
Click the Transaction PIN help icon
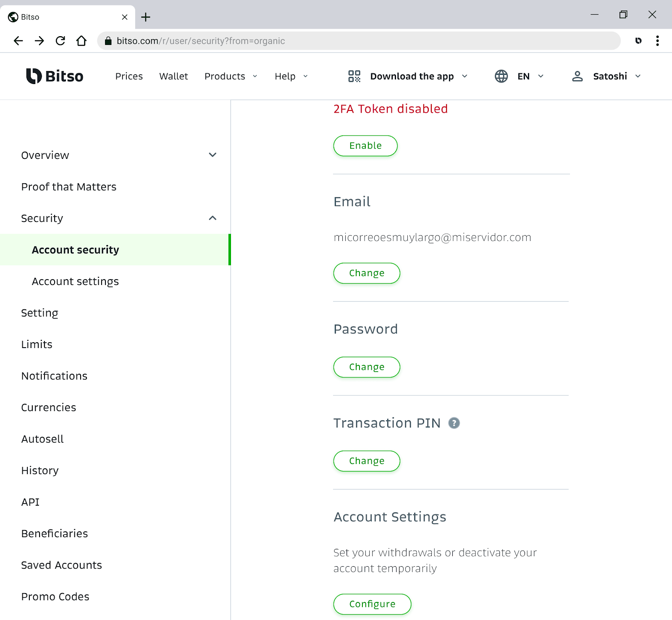(454, 423)
